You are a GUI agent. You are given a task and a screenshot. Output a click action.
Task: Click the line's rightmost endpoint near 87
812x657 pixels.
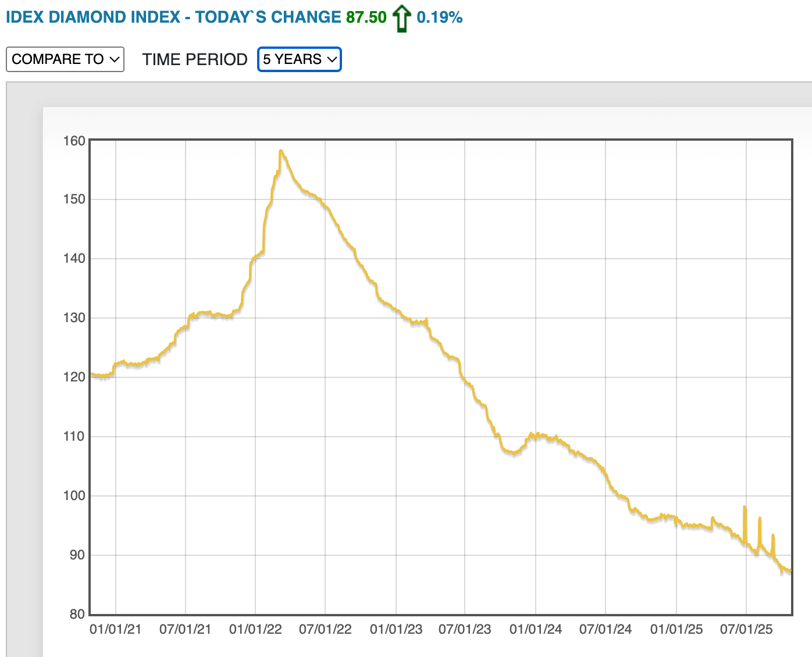pyautogui.click(x=790, y=571)
